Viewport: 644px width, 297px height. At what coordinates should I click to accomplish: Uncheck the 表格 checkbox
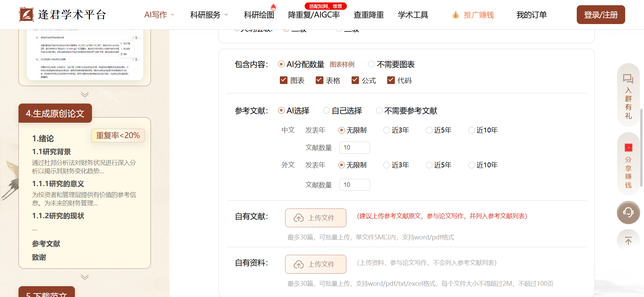319,81
